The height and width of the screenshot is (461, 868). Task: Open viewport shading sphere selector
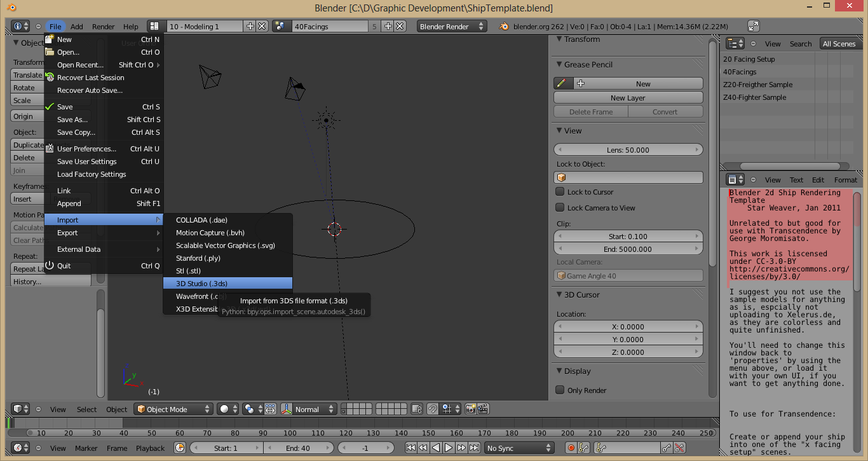pyautogui.click(x=227, y=409)
